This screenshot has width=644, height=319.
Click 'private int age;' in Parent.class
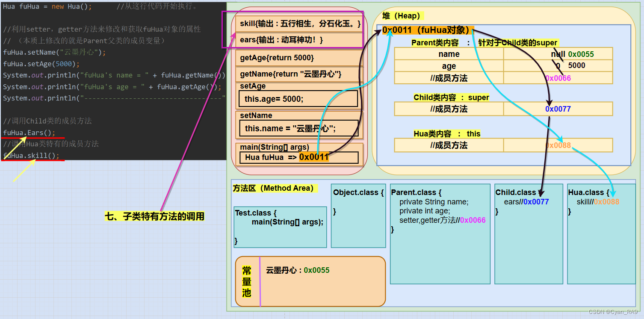coord(425,211)
